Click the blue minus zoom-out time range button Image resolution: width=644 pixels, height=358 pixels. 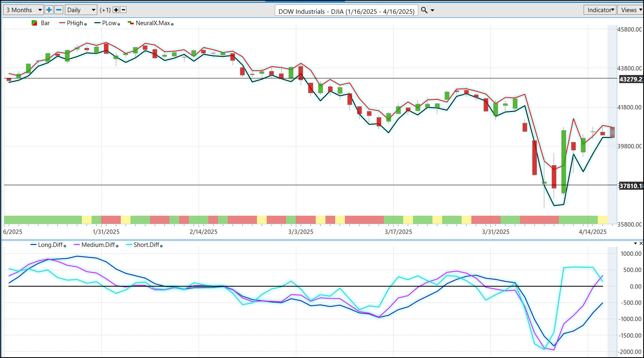59,10
